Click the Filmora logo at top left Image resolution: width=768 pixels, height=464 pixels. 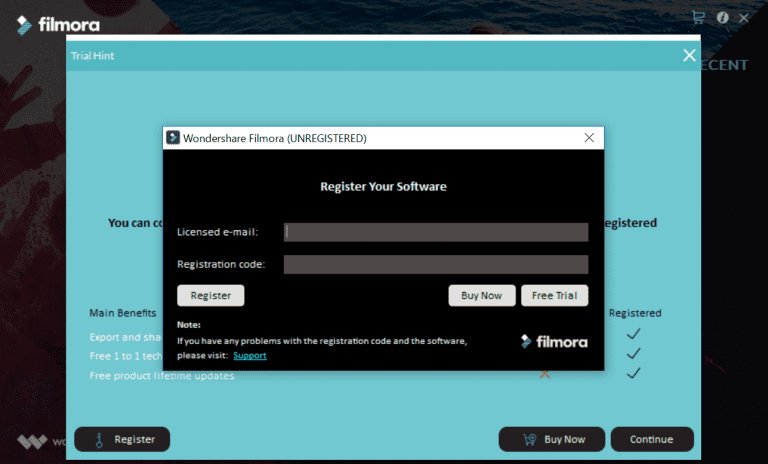click(x=58, y=24)
